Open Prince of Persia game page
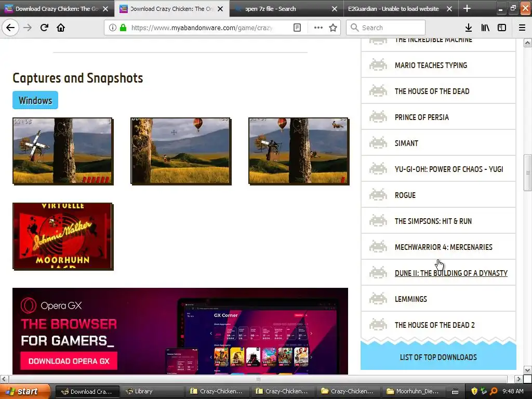Image resolution: width=532 pixels, height=399 pixels. (x=422, y=117)
